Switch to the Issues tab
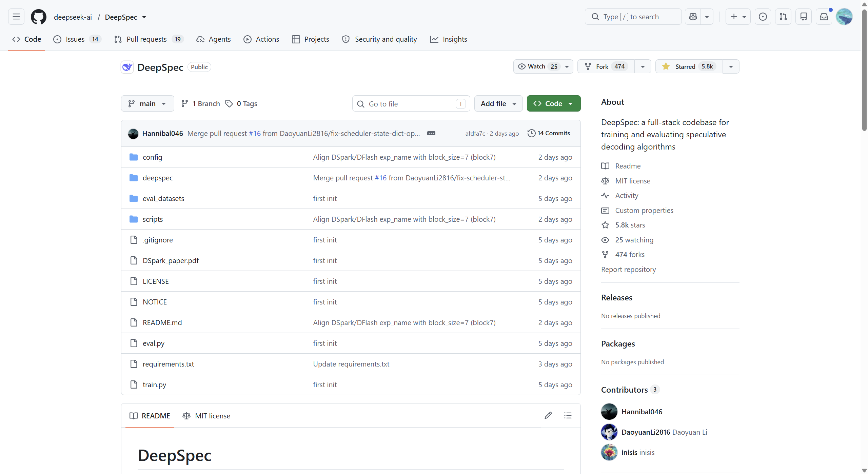 [x=77, y=39]
